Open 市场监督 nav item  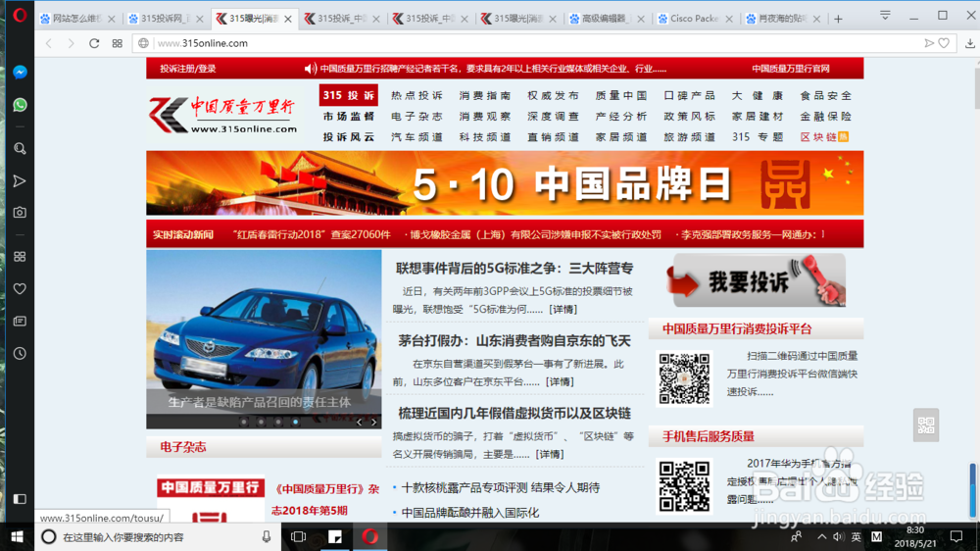(349, 117)
